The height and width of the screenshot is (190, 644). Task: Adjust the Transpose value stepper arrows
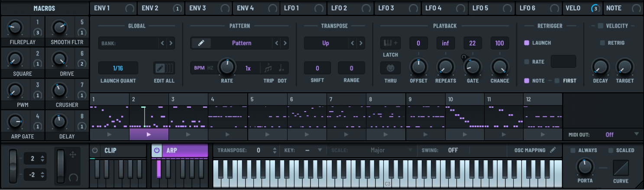click(x=274, y=150)
